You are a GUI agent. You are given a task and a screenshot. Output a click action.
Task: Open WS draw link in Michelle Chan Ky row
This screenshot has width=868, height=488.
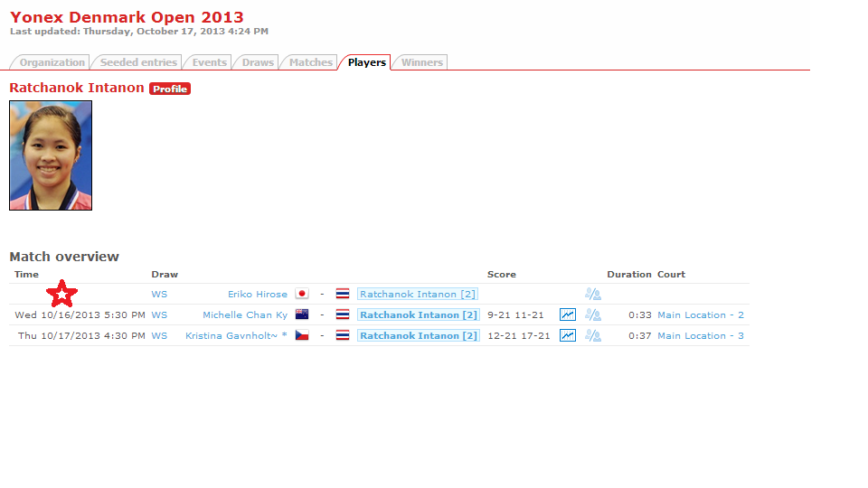[x=159, y=314]
